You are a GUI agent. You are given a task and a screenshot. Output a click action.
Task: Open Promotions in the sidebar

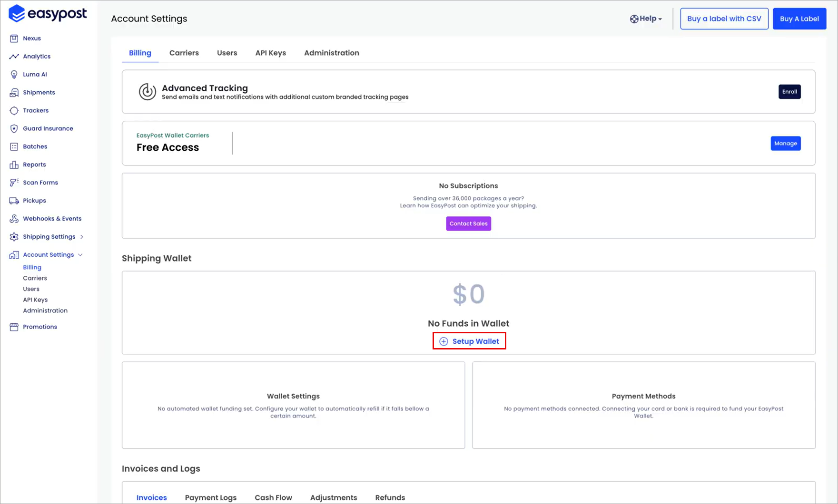40,327
